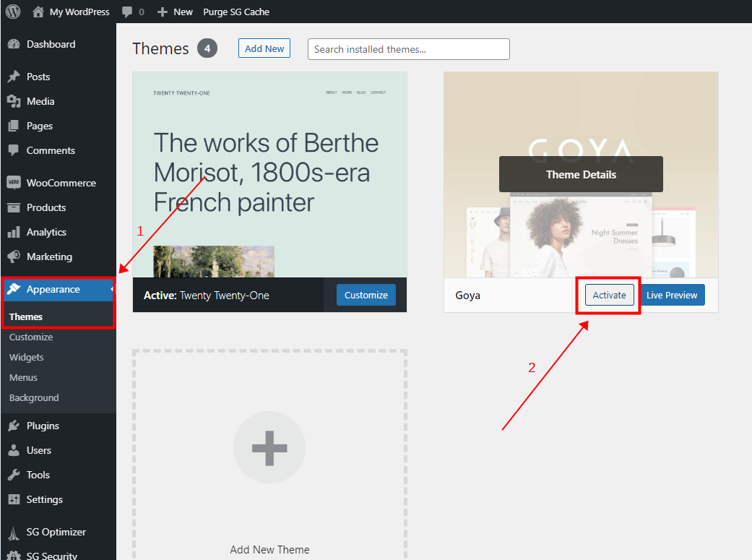Click the Products archive box icon
The height and width of the screenshot is (560, 752).
(14, 207)
